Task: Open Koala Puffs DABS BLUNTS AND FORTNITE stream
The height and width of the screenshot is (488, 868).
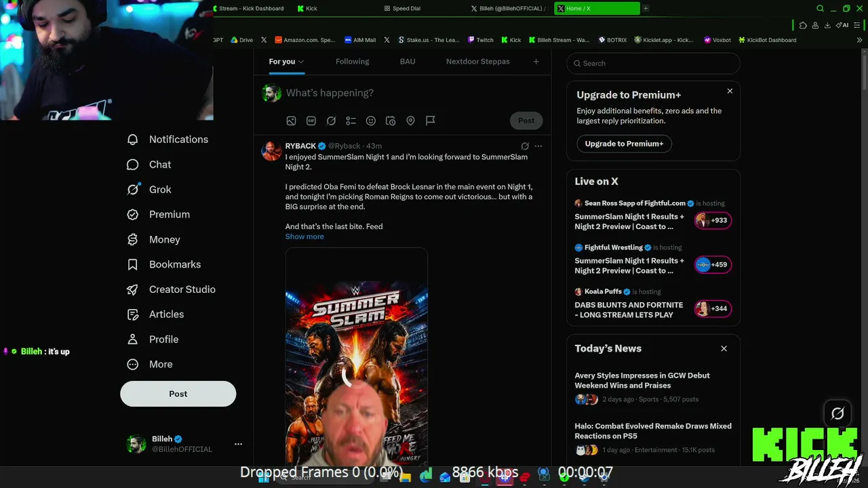Action: coord(652,303)
